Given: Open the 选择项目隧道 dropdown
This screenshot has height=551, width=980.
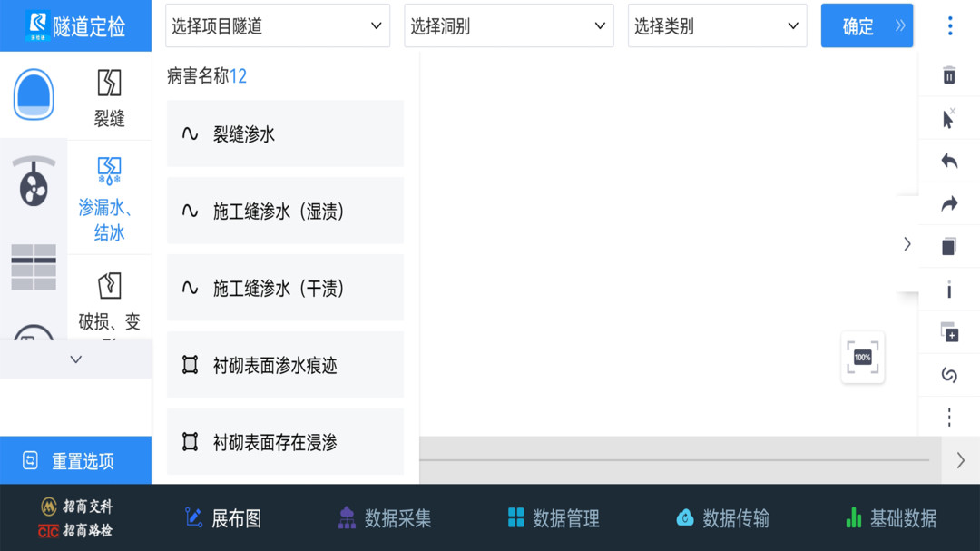Looking at the screenshot, I should pyautogui.click(x=278, y=26).
